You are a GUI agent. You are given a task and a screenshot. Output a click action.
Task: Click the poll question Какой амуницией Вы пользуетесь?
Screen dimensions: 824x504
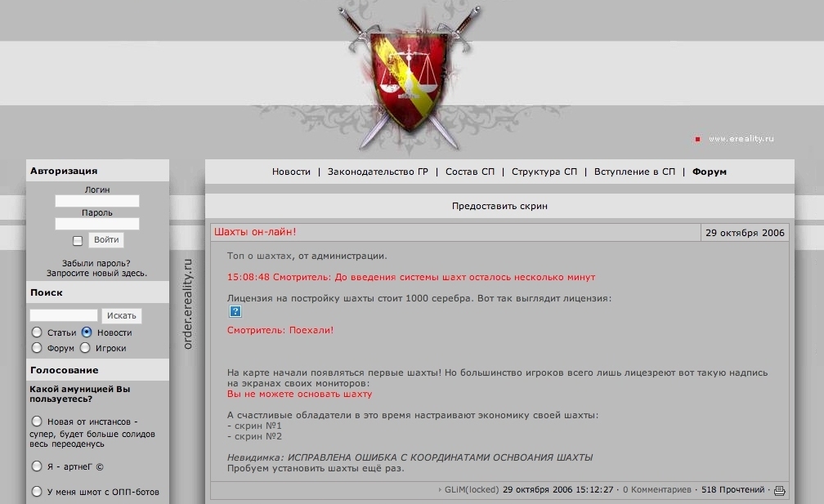[80, 394]
